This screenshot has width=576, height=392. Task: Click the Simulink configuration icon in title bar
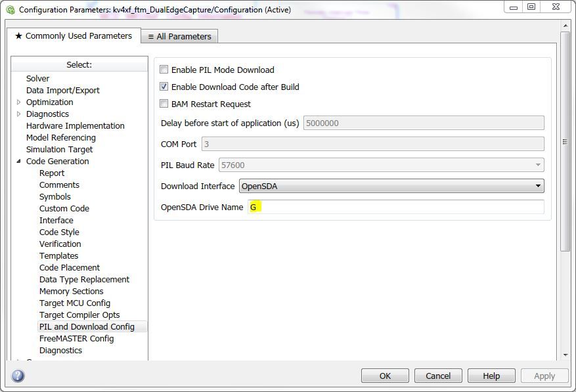click(10, 10)
